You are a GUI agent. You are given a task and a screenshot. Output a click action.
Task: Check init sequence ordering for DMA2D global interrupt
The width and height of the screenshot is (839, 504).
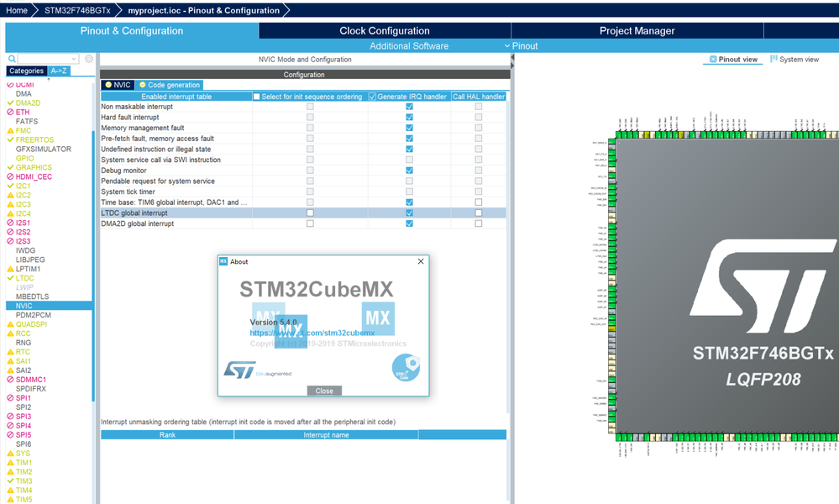[x=310, y=223]
